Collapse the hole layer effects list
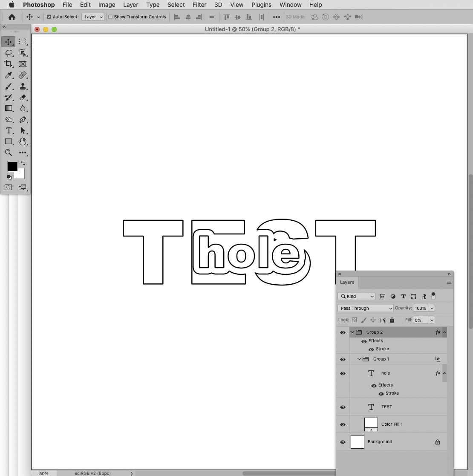473x476 pixels. click(444, 373)
